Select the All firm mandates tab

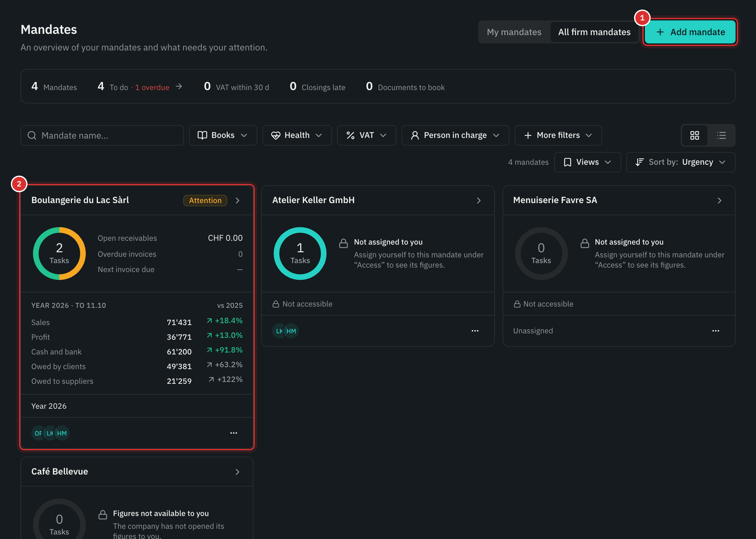pyautogui.click(x=594, y=32)
